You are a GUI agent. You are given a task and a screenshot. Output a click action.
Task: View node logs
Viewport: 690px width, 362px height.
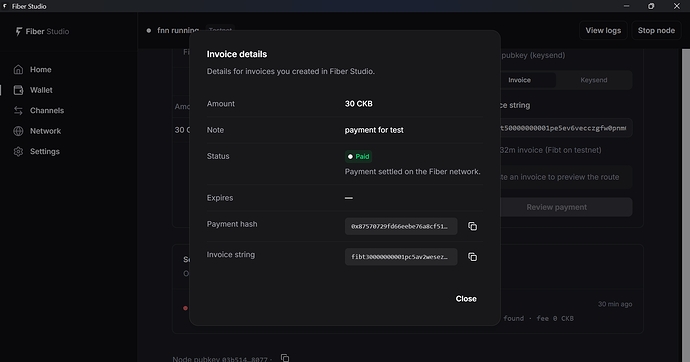(x=603, y=30)
